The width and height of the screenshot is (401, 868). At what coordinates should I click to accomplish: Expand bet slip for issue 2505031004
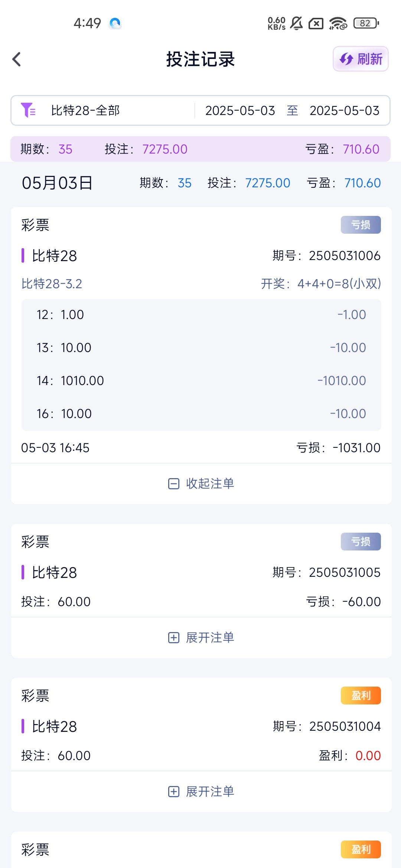[210, 791]
